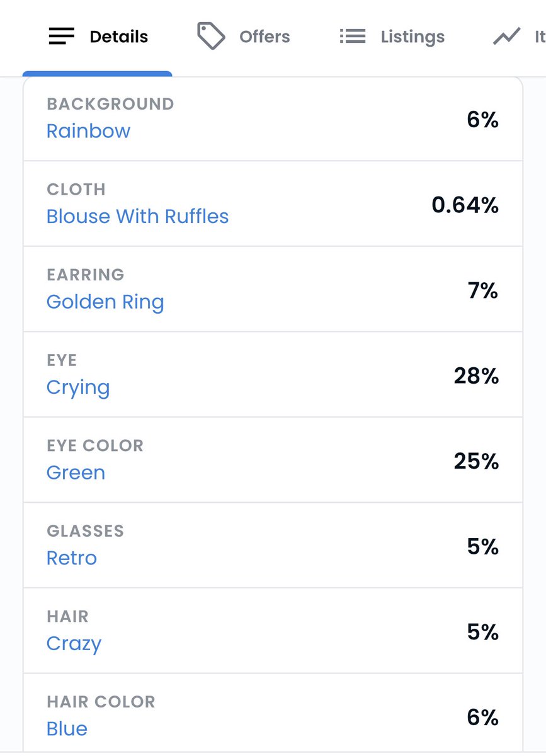
Task: Select the Details tab label
Action: point(119,37)
